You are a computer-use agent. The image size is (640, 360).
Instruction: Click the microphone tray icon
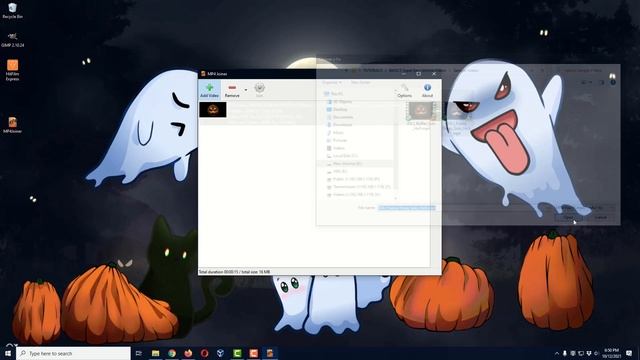coord(565,353)
